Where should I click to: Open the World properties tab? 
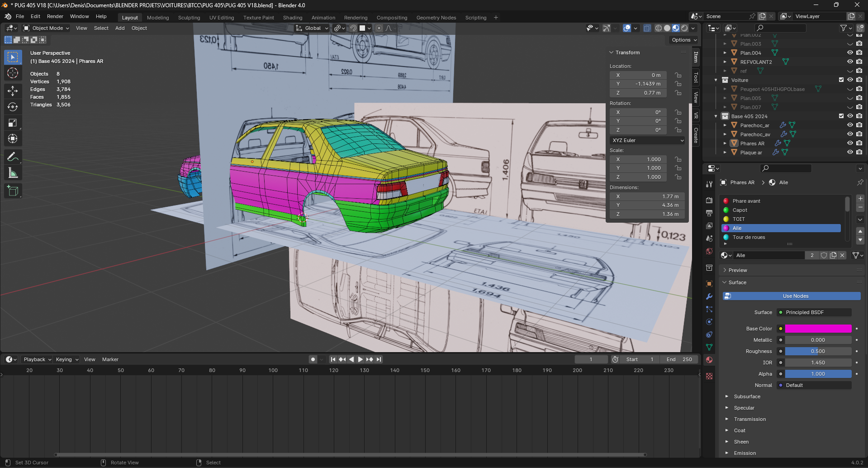(x=709, y=251)
